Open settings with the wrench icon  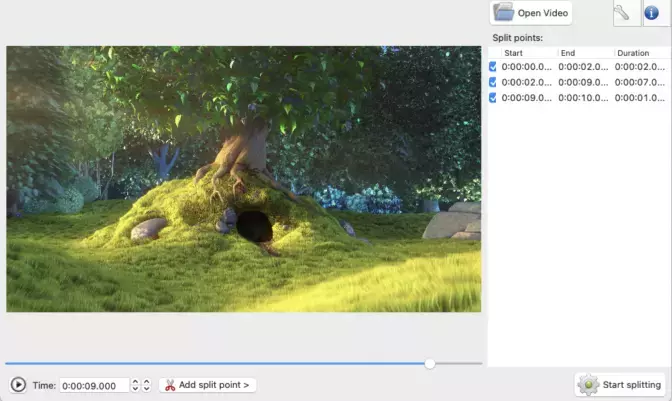(627, 13)
